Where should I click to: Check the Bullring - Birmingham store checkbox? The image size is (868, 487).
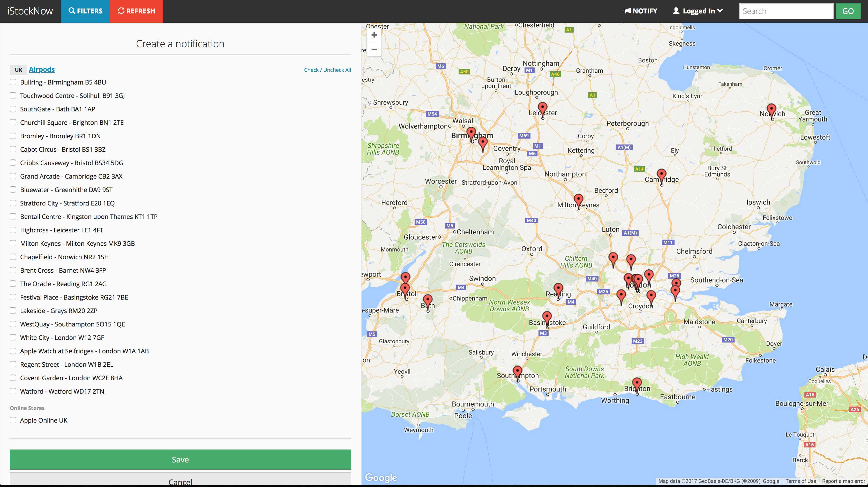tap(13, 82)
